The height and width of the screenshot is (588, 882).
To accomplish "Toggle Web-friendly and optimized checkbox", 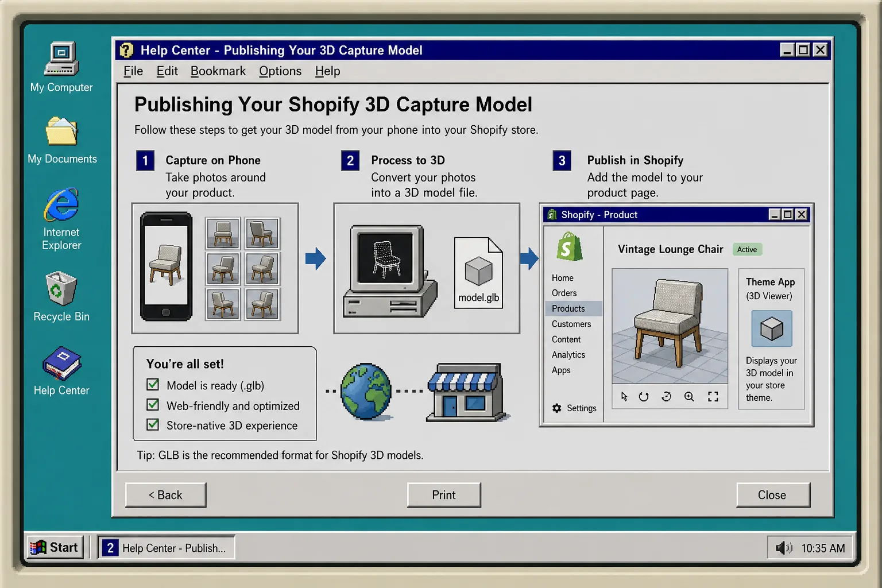I will point(153,405).
